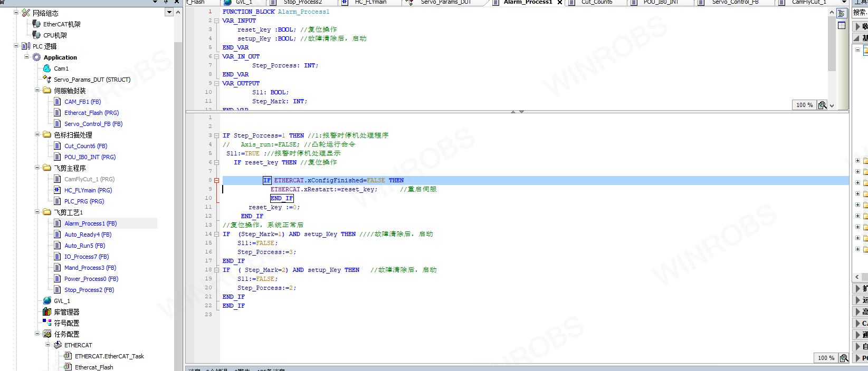Fold the VAR_INPUT declaration block
The image size is (868, 371).
click(216, 21)
